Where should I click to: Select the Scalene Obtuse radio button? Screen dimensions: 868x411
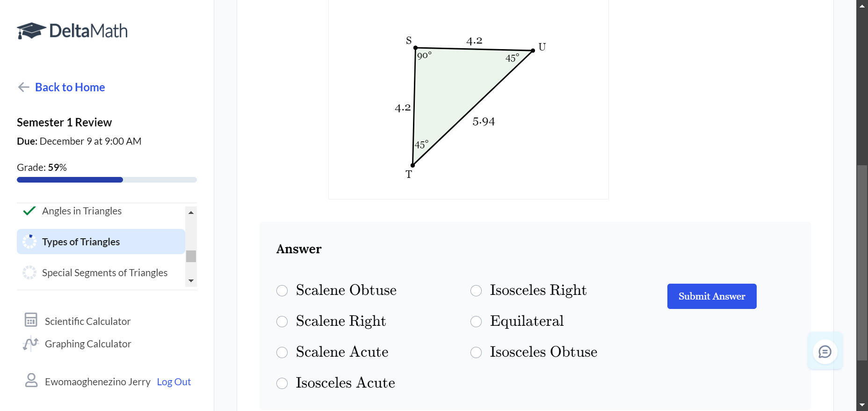(282, 290)
